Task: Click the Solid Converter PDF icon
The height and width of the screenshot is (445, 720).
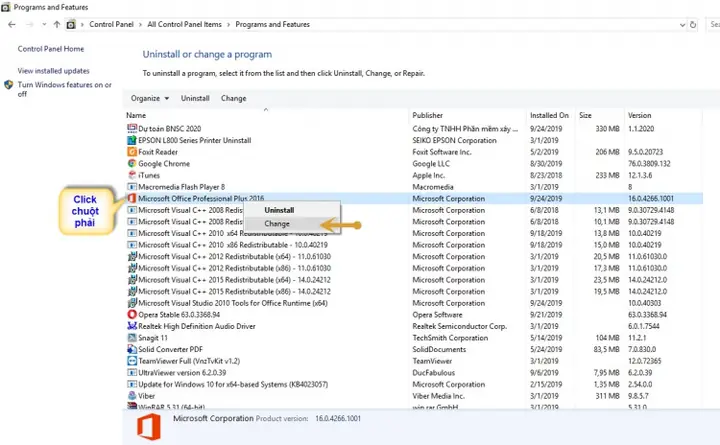Action: point(132,349)
